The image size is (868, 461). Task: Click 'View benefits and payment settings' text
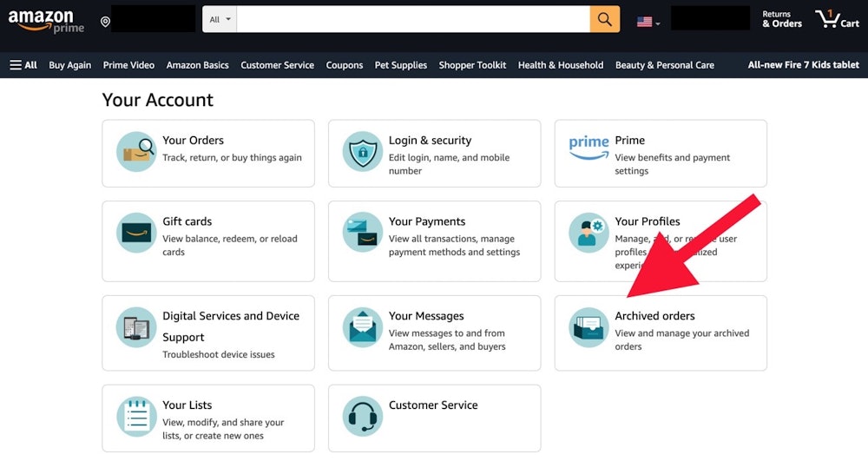pyautogui.click(x=673, y=164)
